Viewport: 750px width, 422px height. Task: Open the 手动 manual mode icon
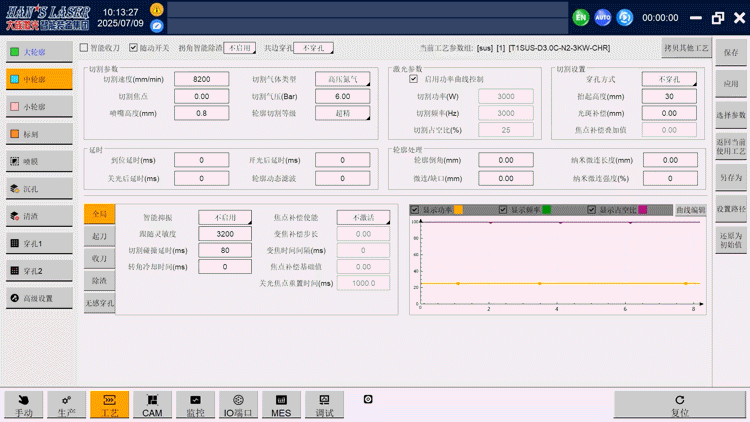click(25, 404)
